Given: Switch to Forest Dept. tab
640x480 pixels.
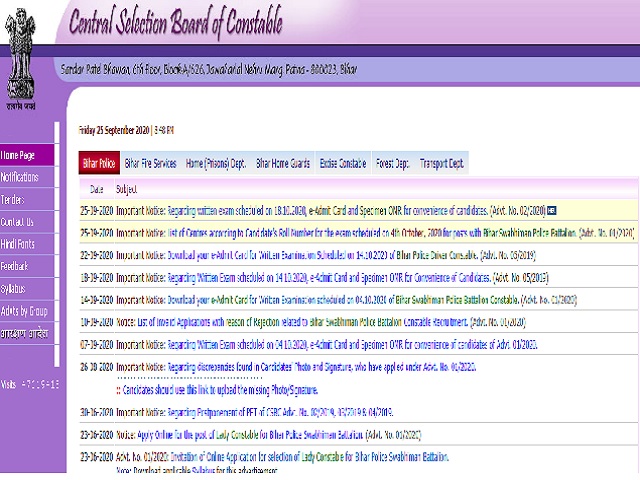Looking at the screenshot, I should click(392, 163).
